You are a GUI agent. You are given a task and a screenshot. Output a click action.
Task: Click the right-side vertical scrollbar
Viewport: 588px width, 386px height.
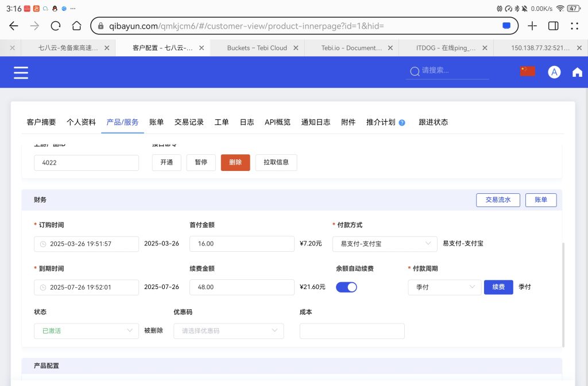(563, 295)
